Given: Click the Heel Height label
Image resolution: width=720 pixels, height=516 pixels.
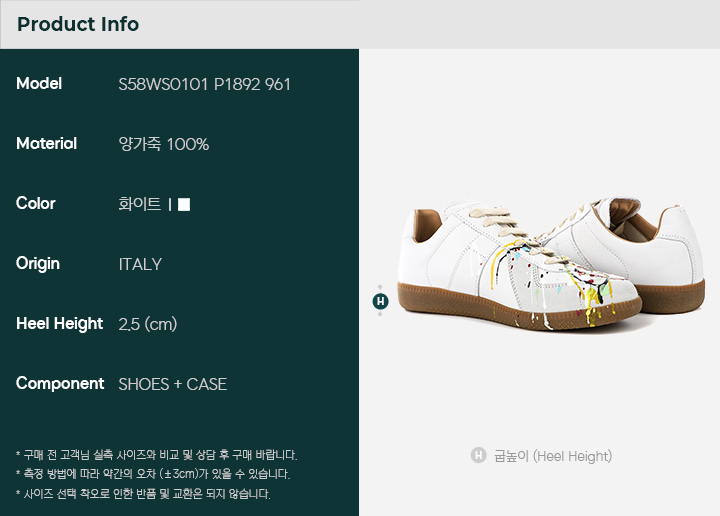Looking at the screenshot, I should tap(59, 324).
